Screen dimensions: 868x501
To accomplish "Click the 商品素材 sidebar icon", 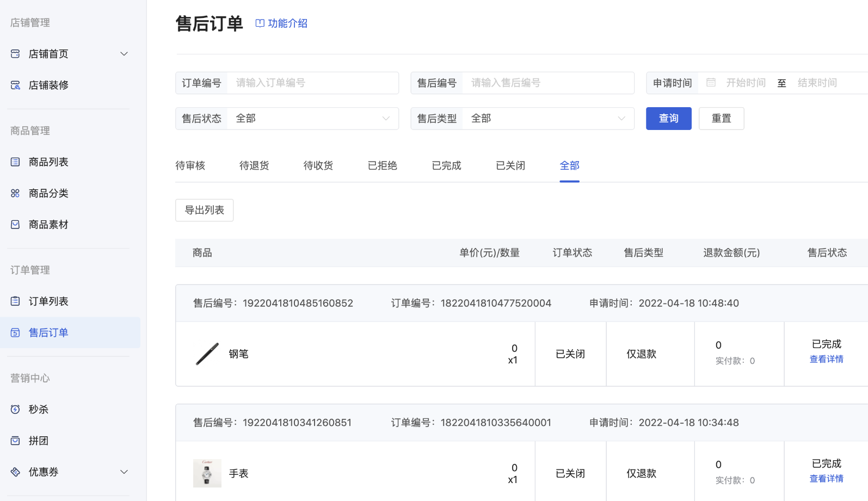I will point(15,225).
